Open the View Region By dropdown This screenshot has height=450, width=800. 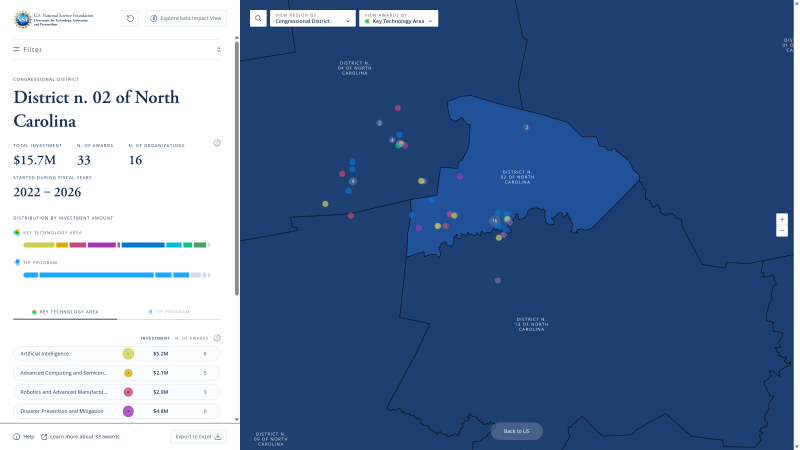point(312,18)
